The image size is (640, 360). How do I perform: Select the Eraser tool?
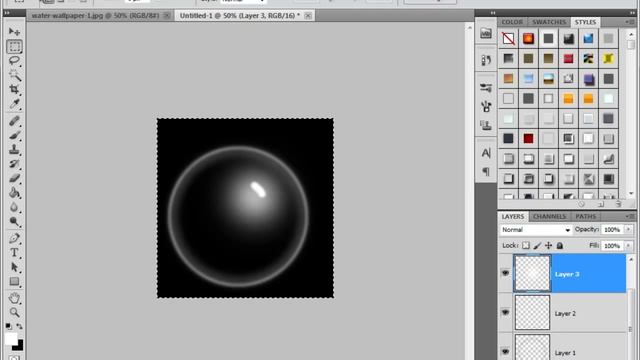tap(14, 178)
